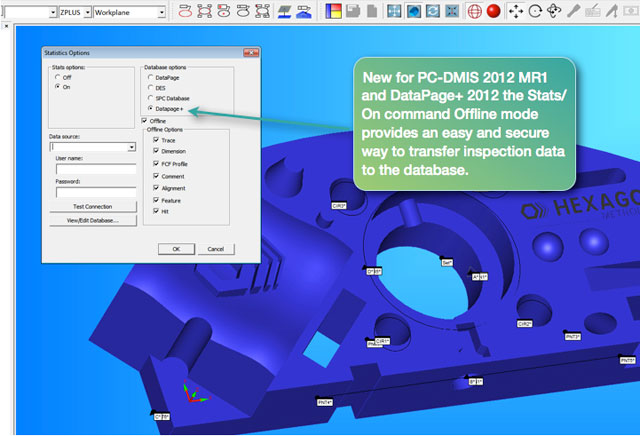640x436 pixels.
Task: Close the Statistics Options dialog
Action: (252, 52)
